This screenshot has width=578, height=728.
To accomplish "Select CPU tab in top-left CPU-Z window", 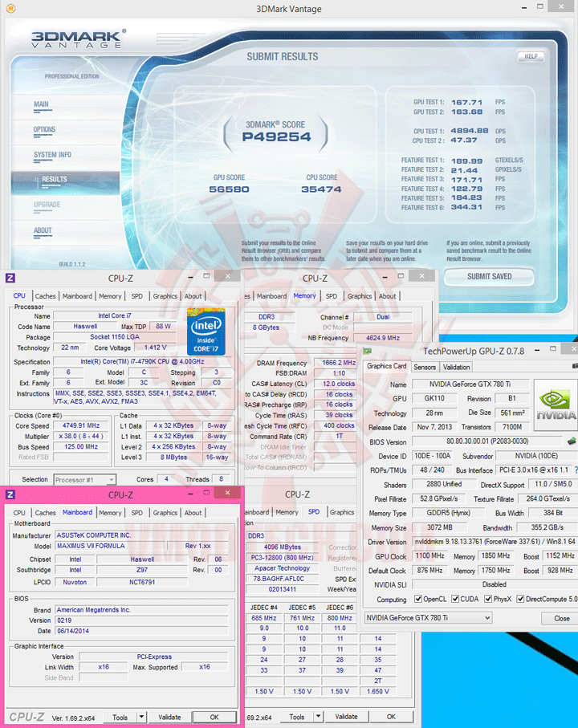I will (x=19, y=295).
